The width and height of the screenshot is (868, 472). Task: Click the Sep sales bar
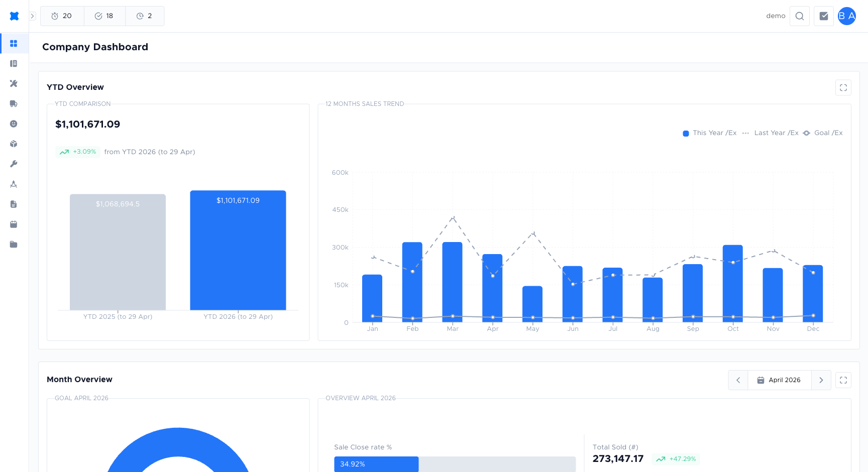[x=693, y=293]
